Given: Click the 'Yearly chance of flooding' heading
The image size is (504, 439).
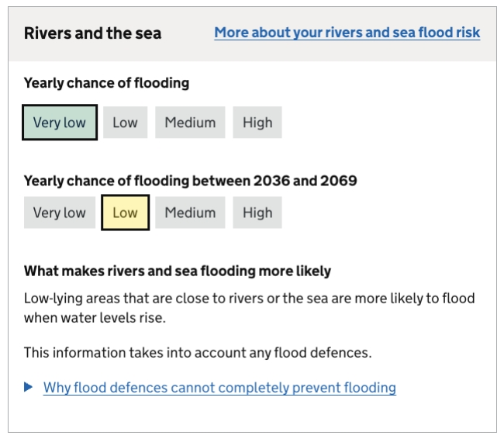Looking at the screenshot, I should click(106, 82).
